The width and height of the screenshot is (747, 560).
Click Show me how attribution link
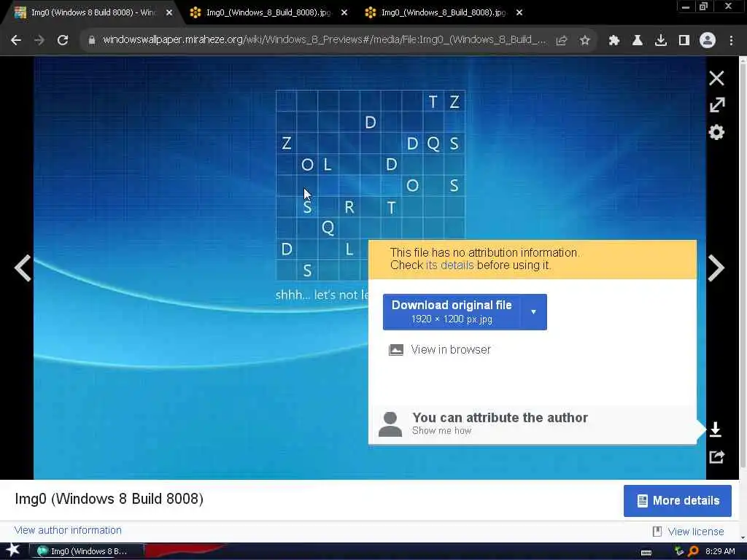click(x=441, y=430)
